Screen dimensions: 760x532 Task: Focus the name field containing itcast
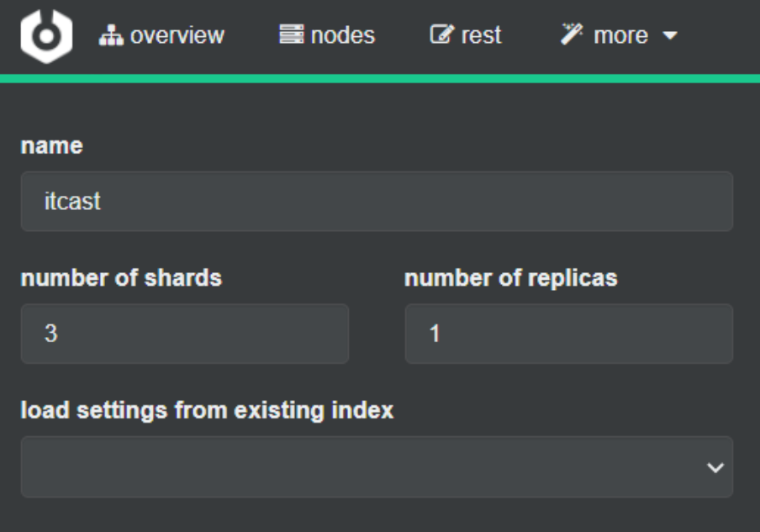pyautogui.click(x=377, y=202)
